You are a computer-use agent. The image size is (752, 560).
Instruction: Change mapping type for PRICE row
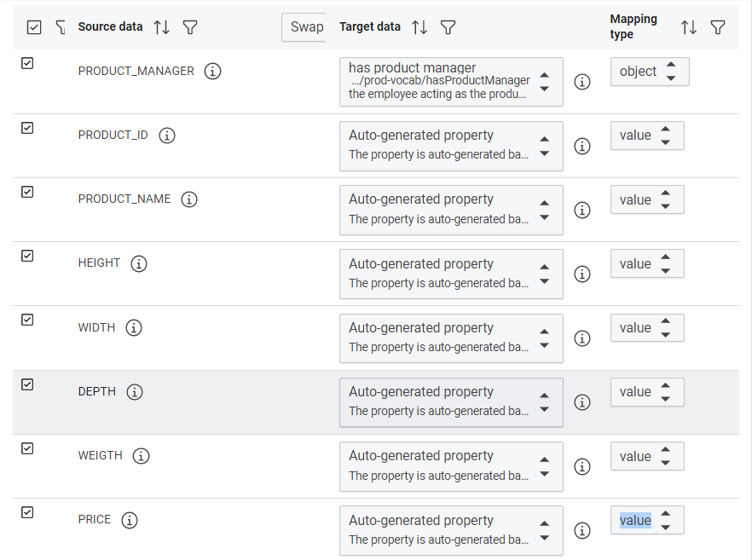coord(646,521)
